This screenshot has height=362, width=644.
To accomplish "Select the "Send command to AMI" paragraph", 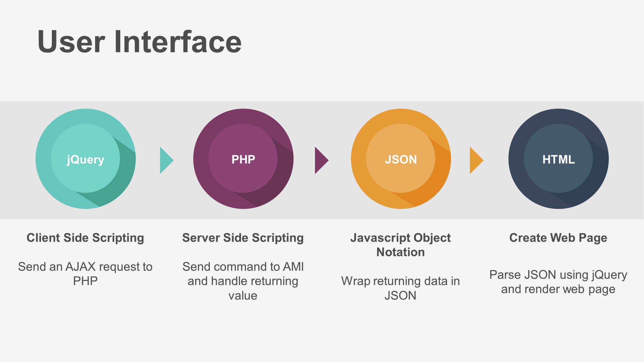I will pyautogui.click(x=243, y=281).
